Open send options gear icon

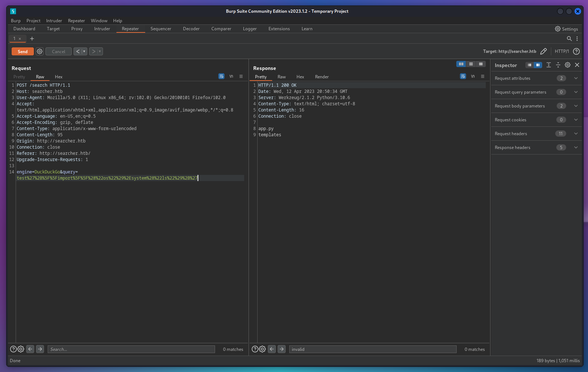[40, 51]
